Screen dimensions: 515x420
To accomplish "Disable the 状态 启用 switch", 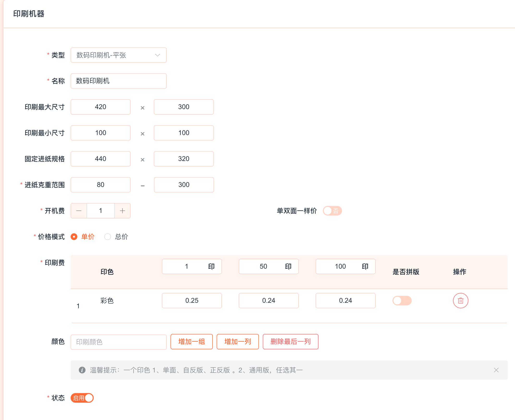I will tap(82, 398).
